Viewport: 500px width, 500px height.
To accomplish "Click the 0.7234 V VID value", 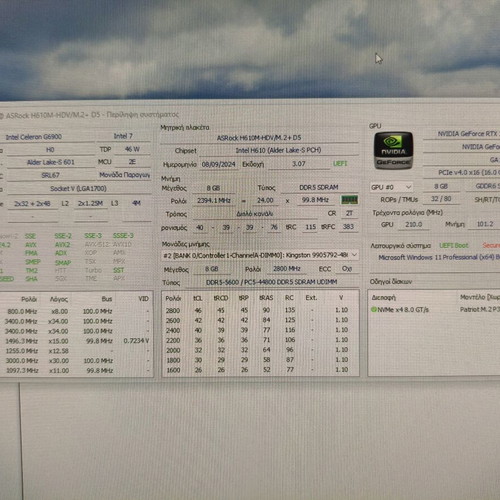I will coord(136,341).
